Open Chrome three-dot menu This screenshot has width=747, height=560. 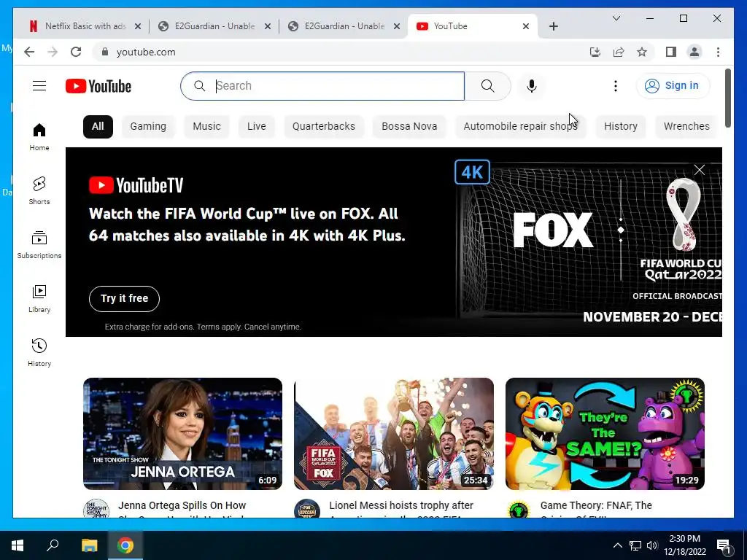(718, 52)
